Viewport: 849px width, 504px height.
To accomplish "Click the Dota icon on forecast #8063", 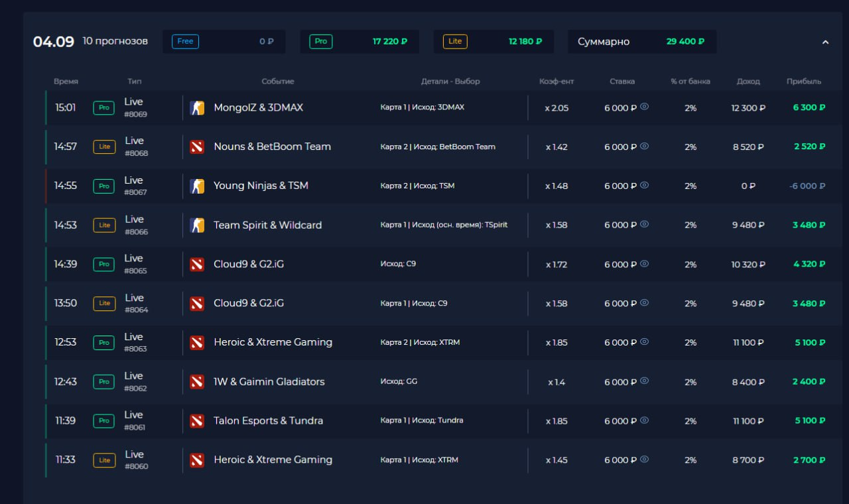I will click(x=197, y=343).
